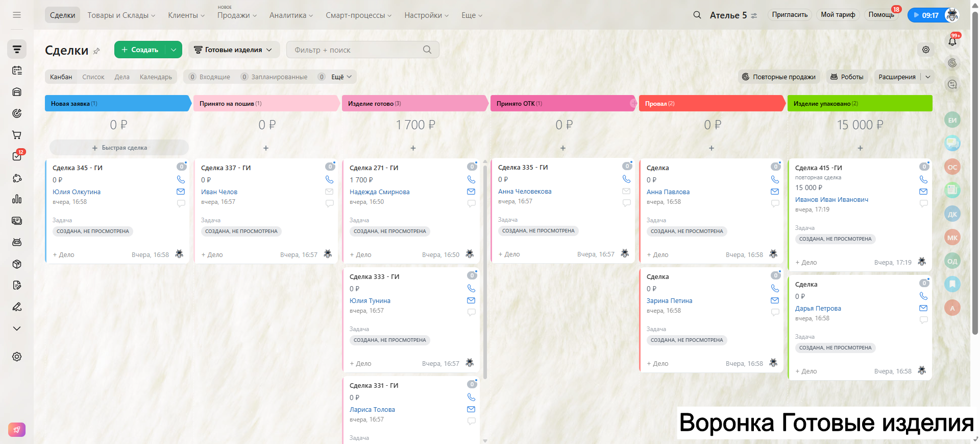
Task: Expand the Ещё counters dropdown
Action: point(341,77)
